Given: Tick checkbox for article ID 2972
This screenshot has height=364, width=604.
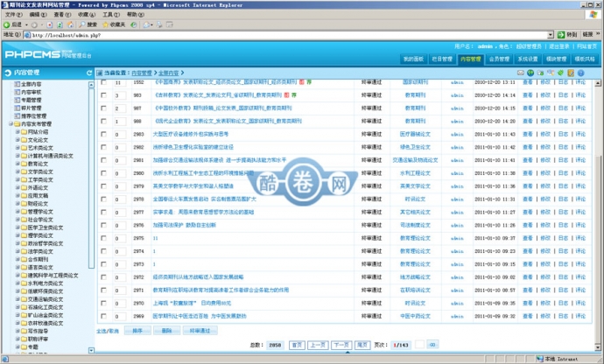Looking at the screenshot, I should (103, 277).
